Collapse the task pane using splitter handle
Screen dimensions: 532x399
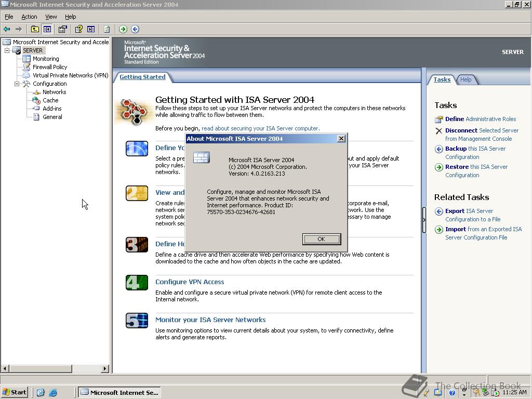(424, 220)
